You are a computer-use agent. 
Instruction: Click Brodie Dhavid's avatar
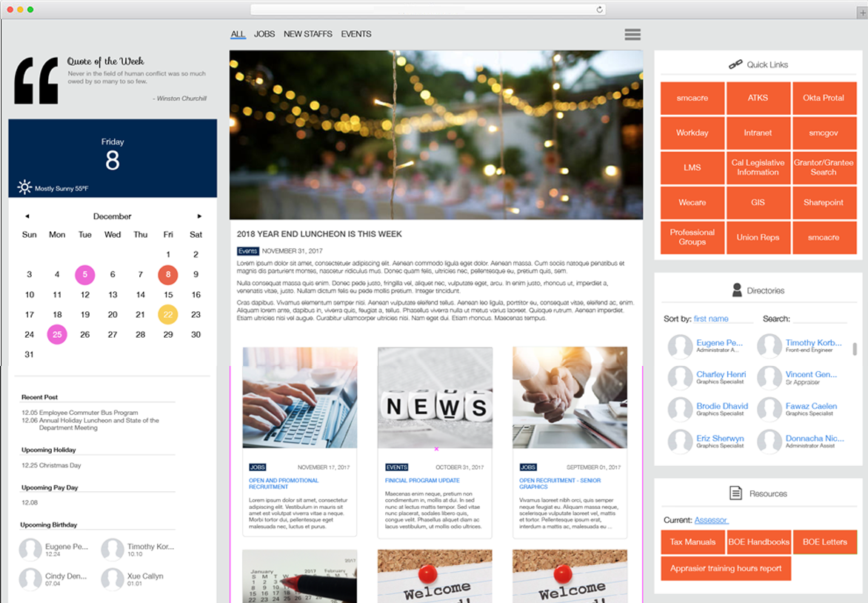click(x=681, y=410)
